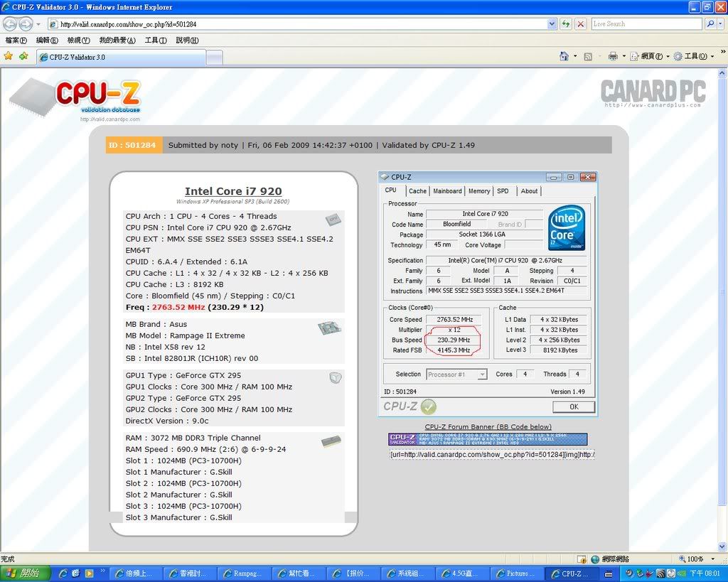728x582 pixels.
Task: Click the page vertical scrollbar down arrow
Action: click(x=722, y=546)
